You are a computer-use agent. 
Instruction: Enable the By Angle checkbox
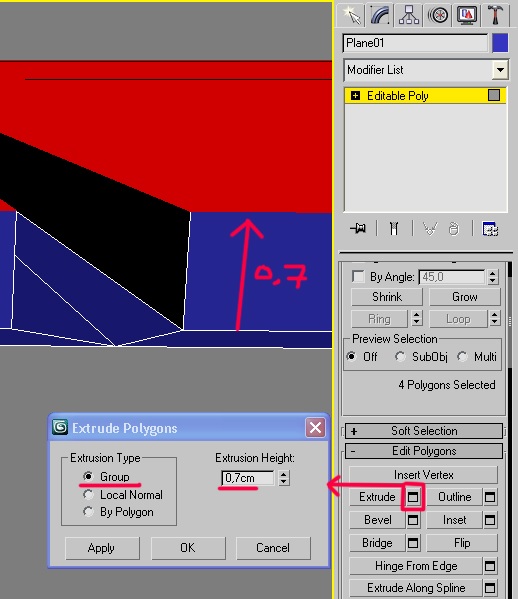[358, 276]
